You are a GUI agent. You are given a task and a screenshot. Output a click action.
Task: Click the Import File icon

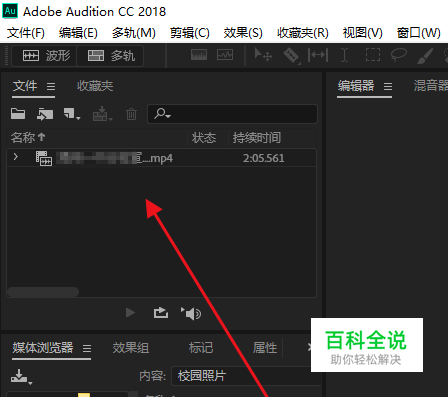[45, 114]
